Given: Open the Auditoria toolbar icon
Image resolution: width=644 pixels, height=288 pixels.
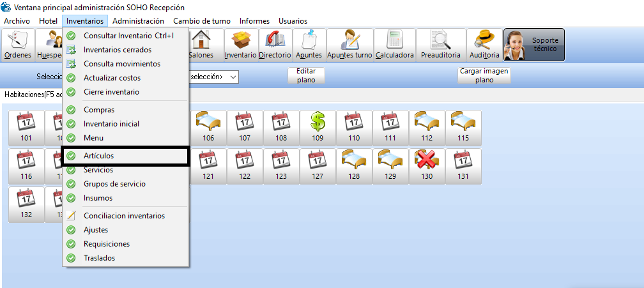Looking at the screenshot, I should pyautogui.click(x=484, y=45).
